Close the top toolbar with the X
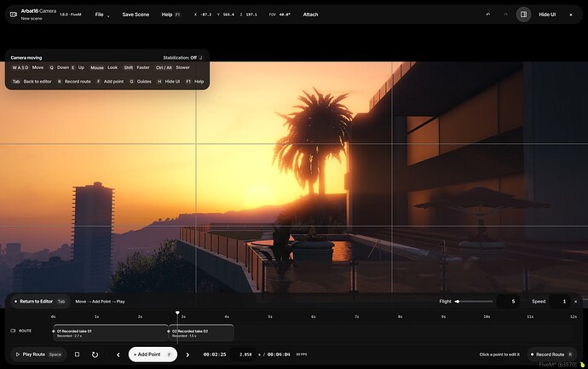This screenshot has width=588, height=369. (x=571, y=14)
